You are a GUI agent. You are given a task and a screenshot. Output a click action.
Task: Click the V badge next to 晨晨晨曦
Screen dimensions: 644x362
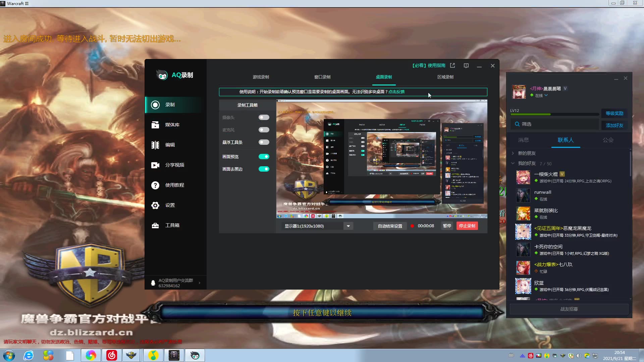[565, 88]
